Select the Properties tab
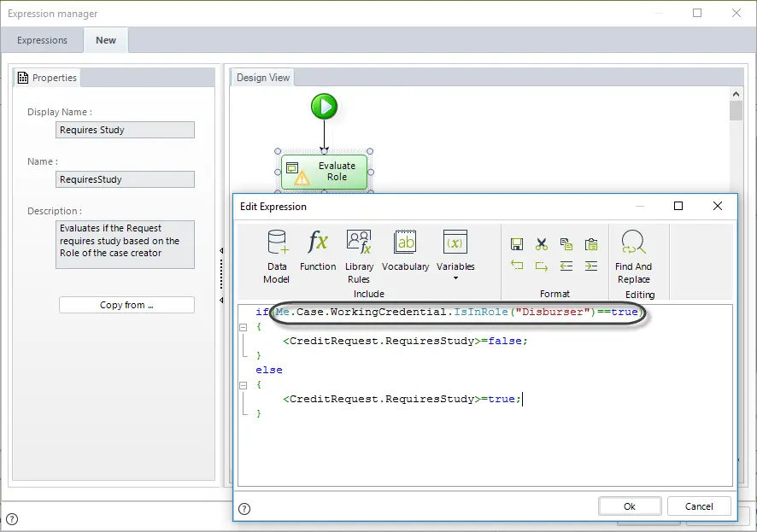Screen dimensions: 757x532 (47, 78)
